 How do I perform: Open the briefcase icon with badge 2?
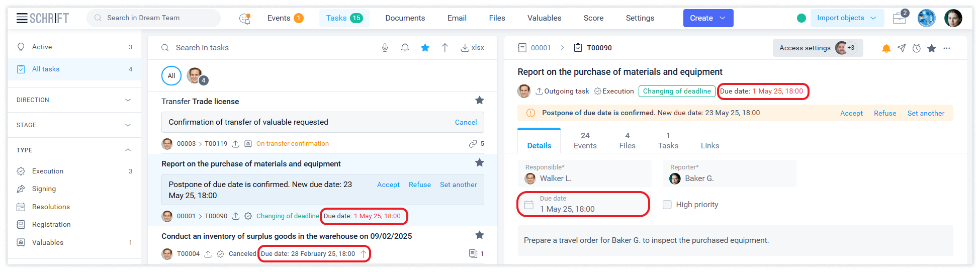click(x=900, y=18)
